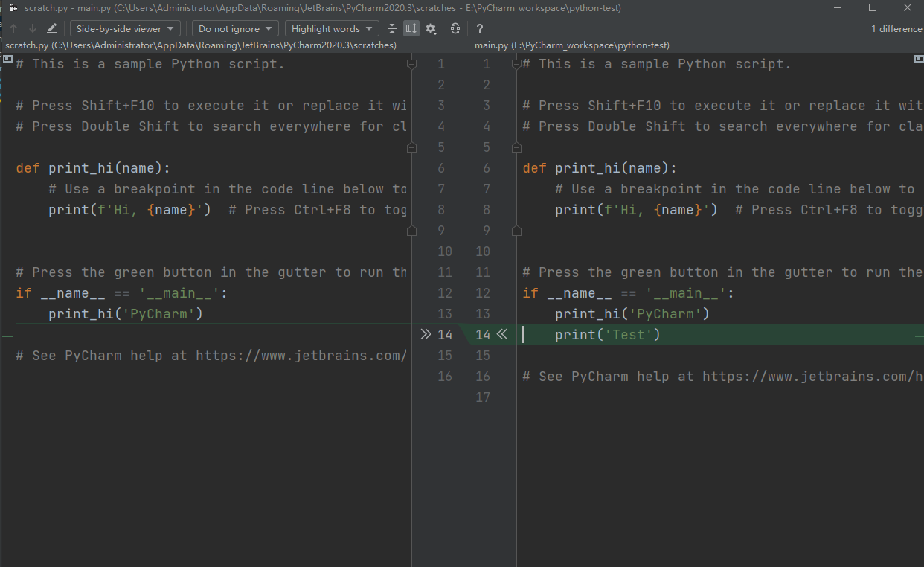Collapse the fold marker beside def print_hi
Viewport: 924px width, 567px height.
pyautogui.click(x=412, y=147)
